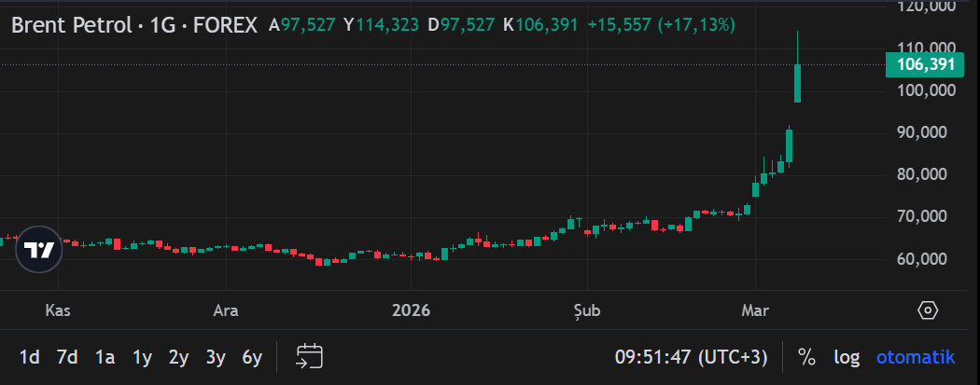Click current price label 106,391
The height and width of the screenshot is (385, 980).
click(924, 64)
